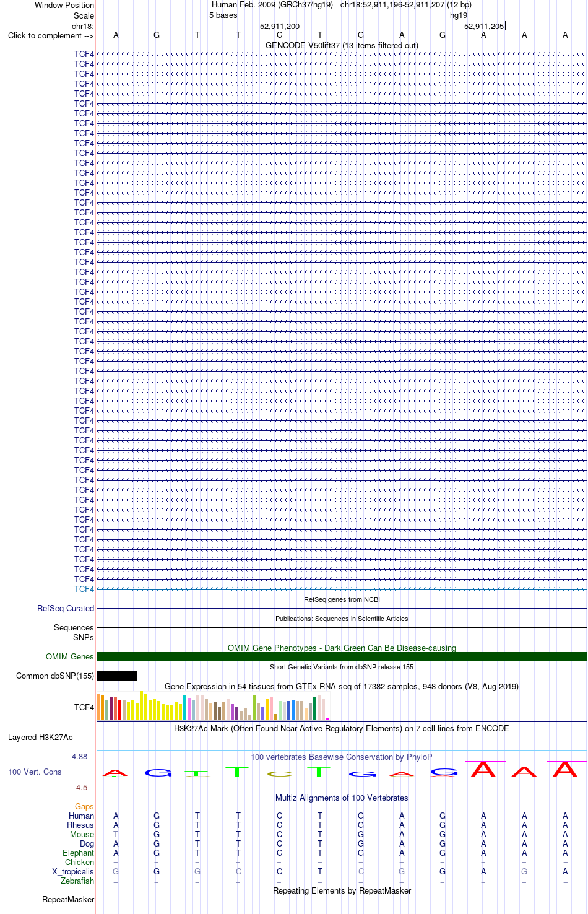Screen dimensions: 588x914
Task: Click the 'RefSeq genes from NCBI' title
Action: coord(342,599)
